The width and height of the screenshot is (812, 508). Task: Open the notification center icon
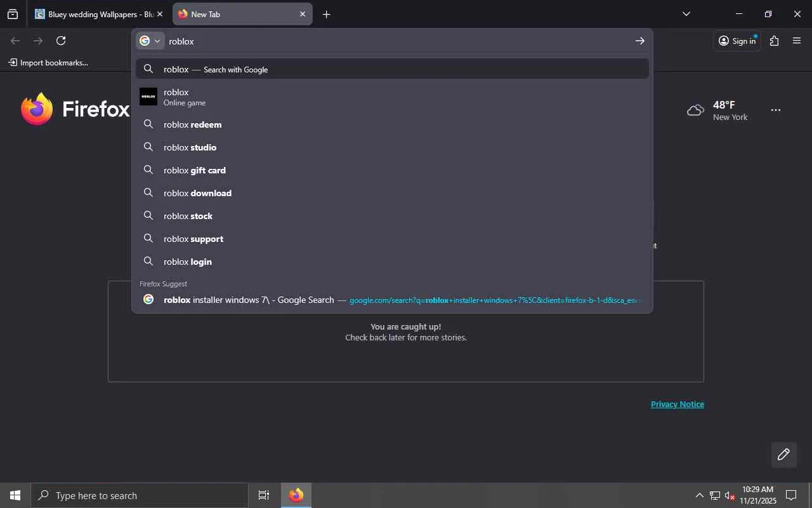click(791, 495)
